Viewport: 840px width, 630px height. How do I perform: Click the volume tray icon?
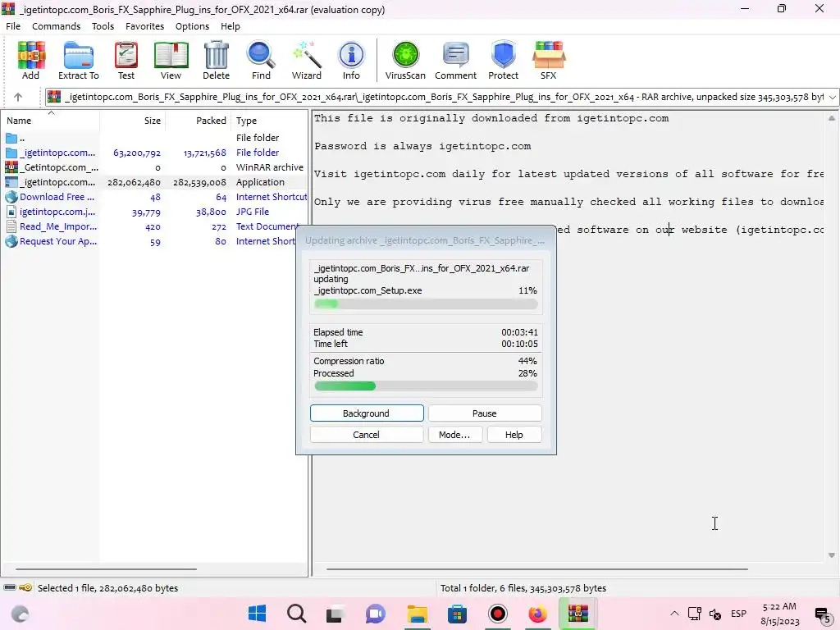click(x=715, y=614)
